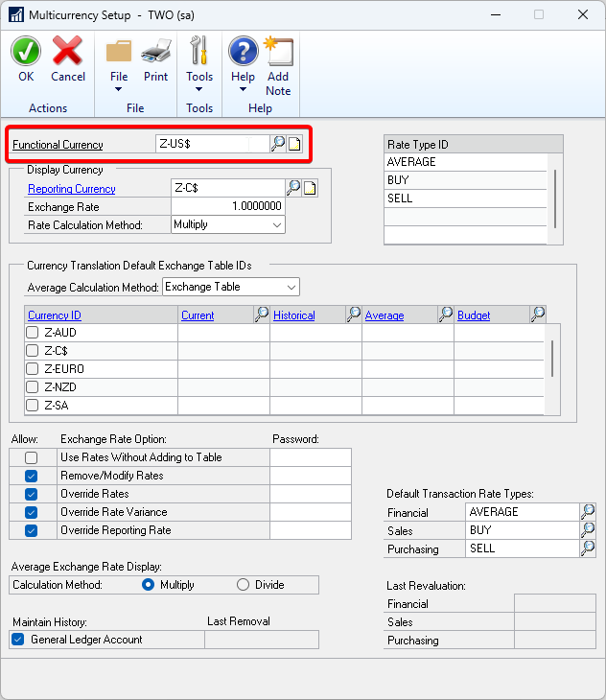The height and width of the screenshot is (700, 606).
Task: Open the Tools menu
Action: pos(199,79)
